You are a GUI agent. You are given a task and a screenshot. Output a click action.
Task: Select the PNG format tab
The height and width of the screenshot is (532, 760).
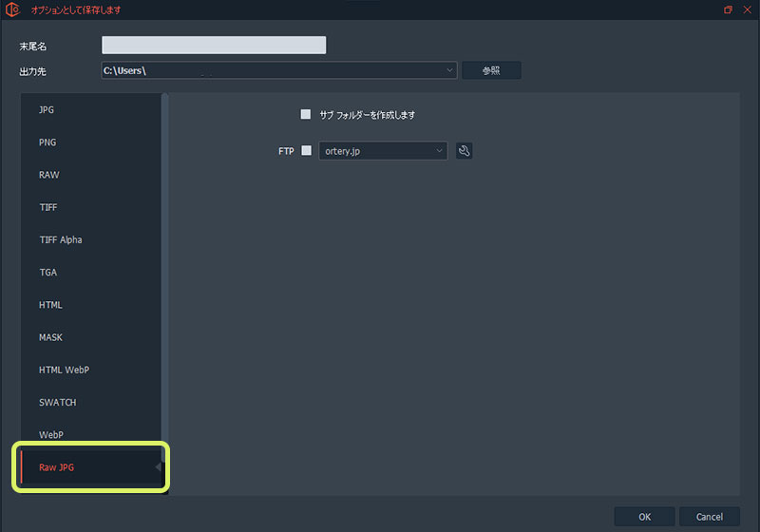coord(47,142)
